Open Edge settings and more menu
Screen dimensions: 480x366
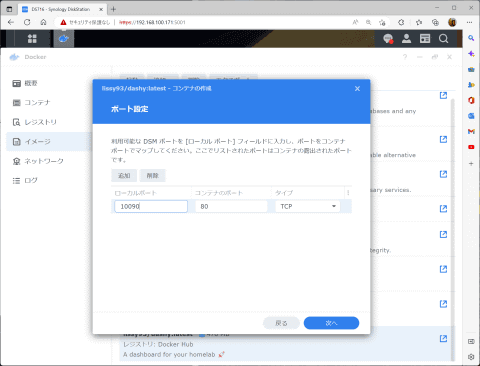[469, 22]
